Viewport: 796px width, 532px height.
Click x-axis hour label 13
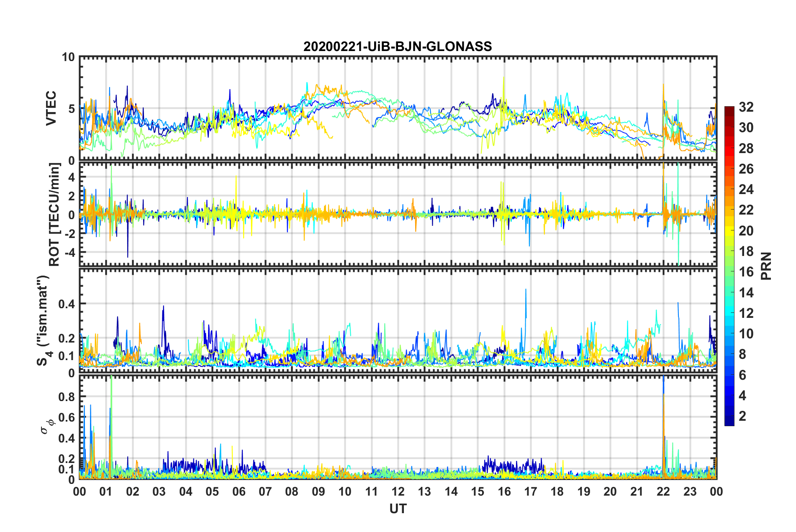tap(424, 491)
